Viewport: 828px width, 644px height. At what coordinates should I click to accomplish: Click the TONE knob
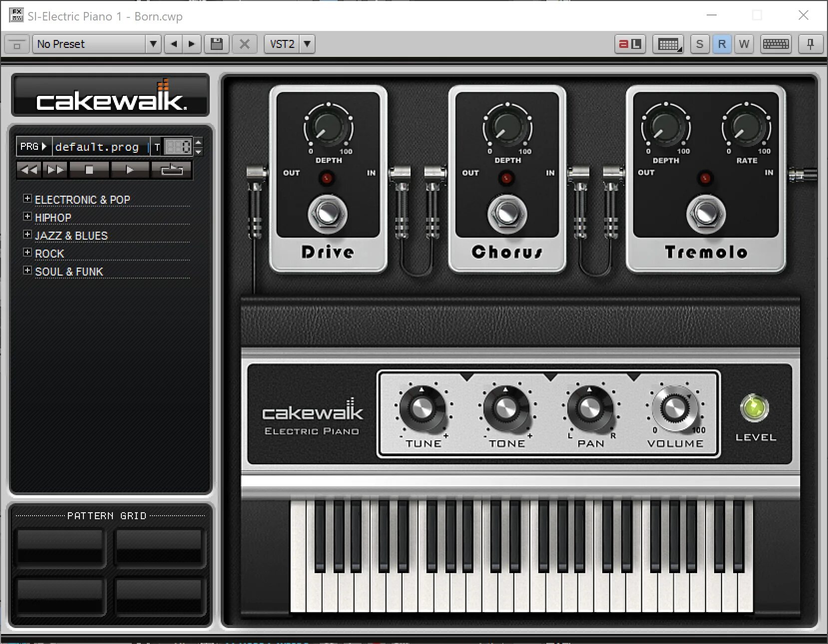[x=506, y=408]
